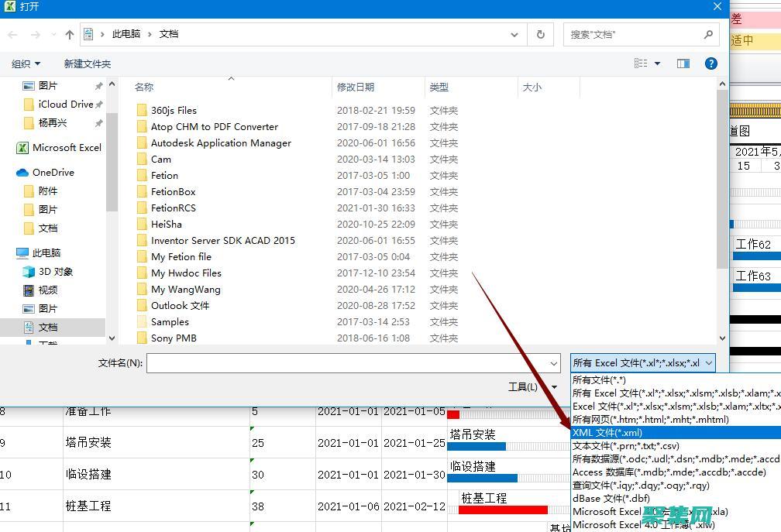Click the Back navigation arrow
Viewport: 781px width, 532px height.
12,34
